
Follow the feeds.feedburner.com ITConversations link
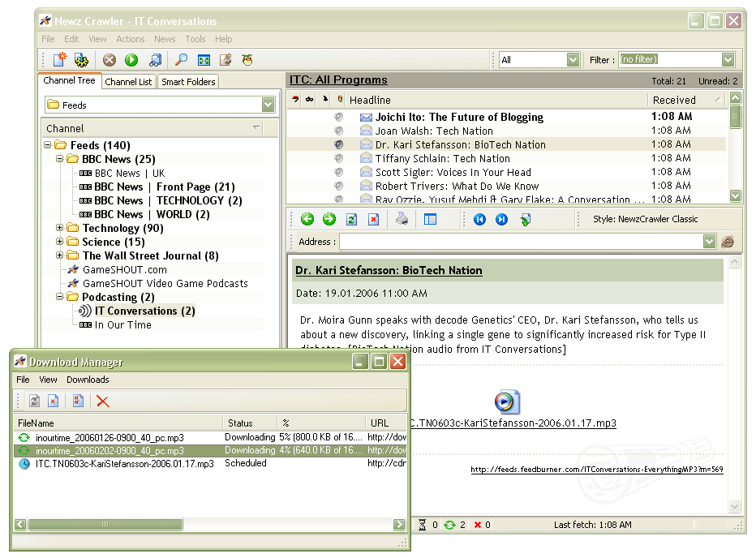click(x=597, y=470)
